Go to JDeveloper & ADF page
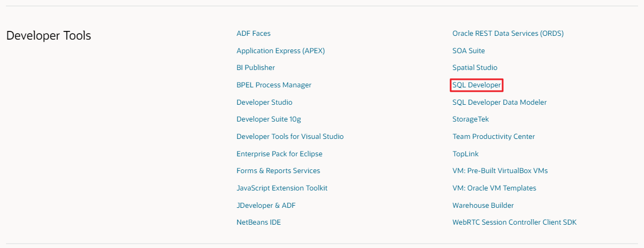This screenshot has width=644, height=248. [266, 205]
